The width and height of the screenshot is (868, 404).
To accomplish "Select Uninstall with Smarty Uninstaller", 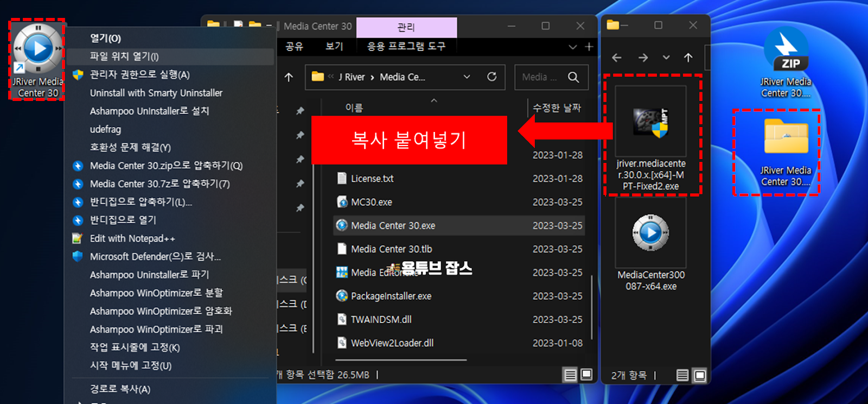I will [169, 93].
